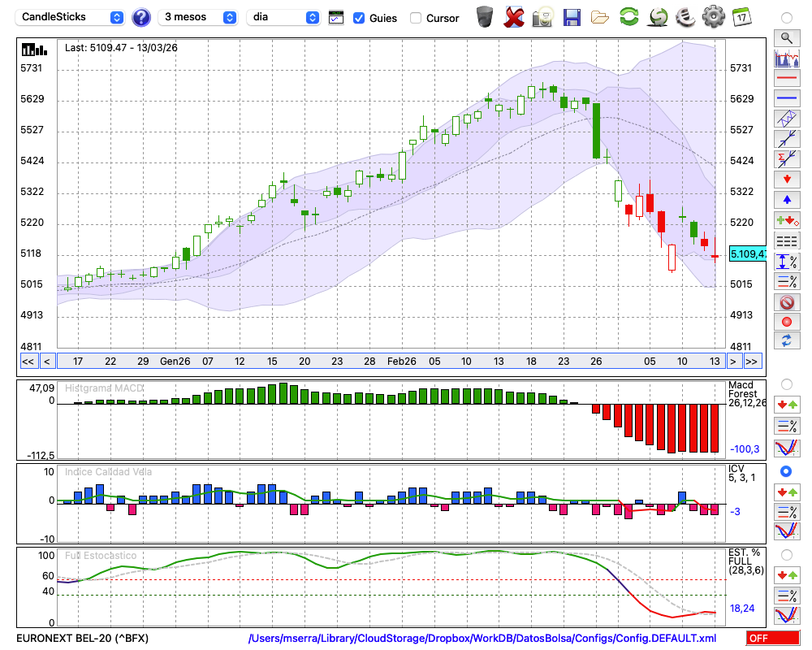This screenshot has height=650, width=812.
Task: Select the red horizontal line tool
Action: [787, 78]
